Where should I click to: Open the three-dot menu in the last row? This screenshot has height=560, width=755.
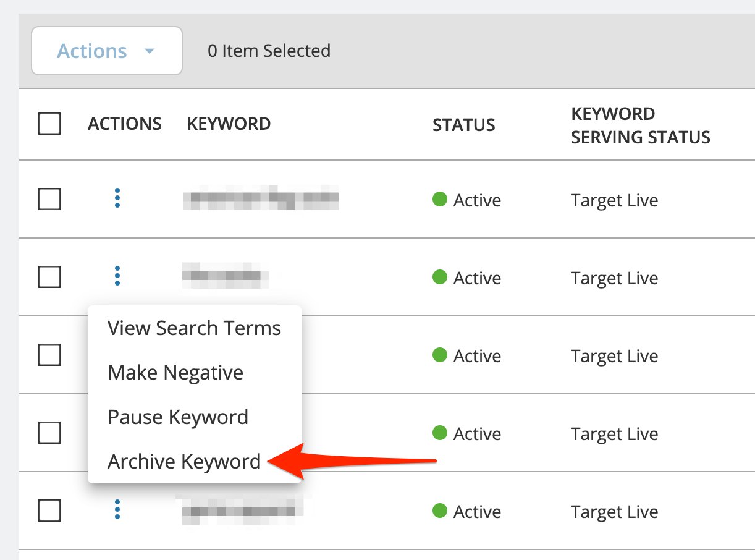(x=117, y=510)
